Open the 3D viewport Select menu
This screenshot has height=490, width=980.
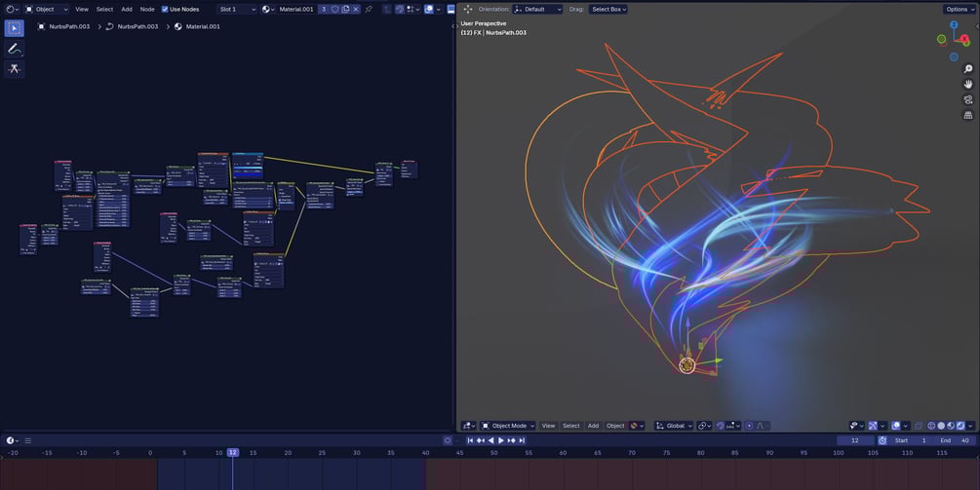pyautogui.click(x=570, y=426)
